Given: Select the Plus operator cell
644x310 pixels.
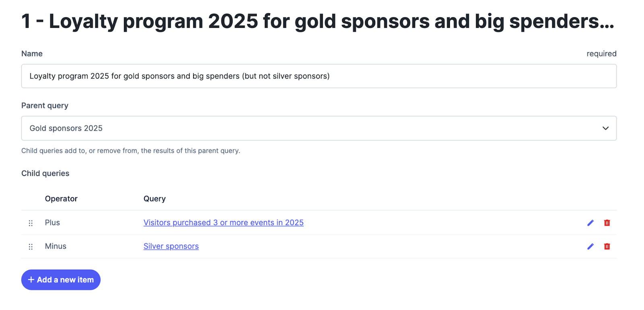Looking at the screenshot, I should click(52, 223).
